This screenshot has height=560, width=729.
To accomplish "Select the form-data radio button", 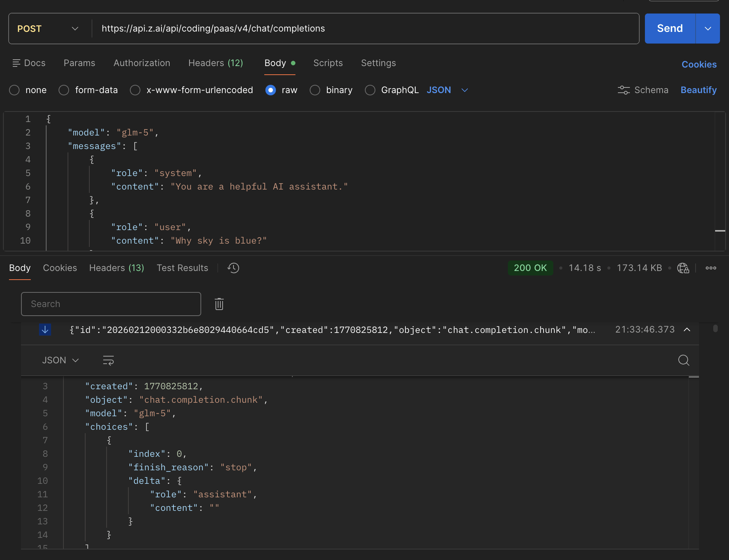I will (x=64, y=90).
